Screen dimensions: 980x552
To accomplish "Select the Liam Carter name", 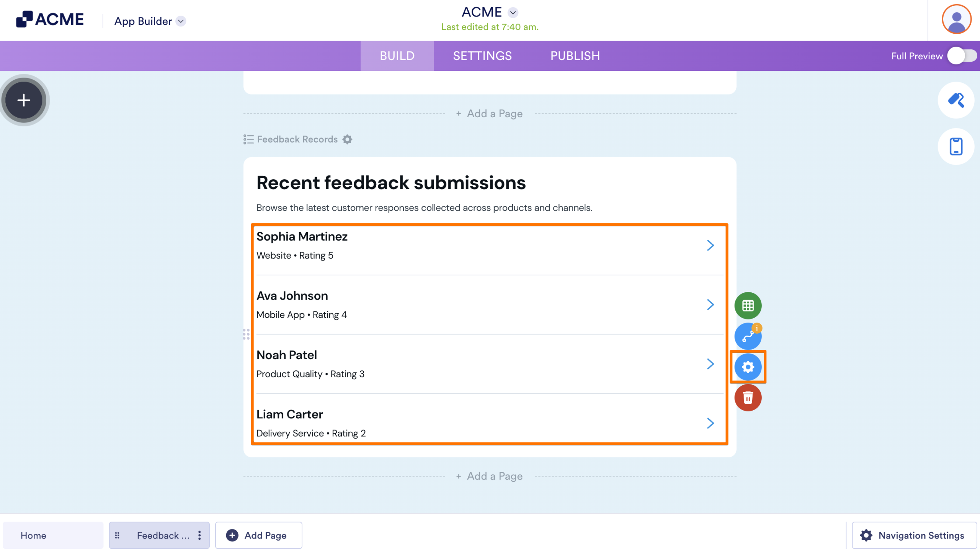I will (x=289, y=414).
